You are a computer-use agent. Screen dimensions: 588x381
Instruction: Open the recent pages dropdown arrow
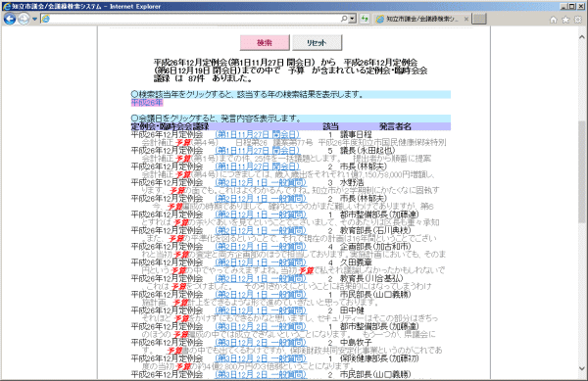click(34, 19)
